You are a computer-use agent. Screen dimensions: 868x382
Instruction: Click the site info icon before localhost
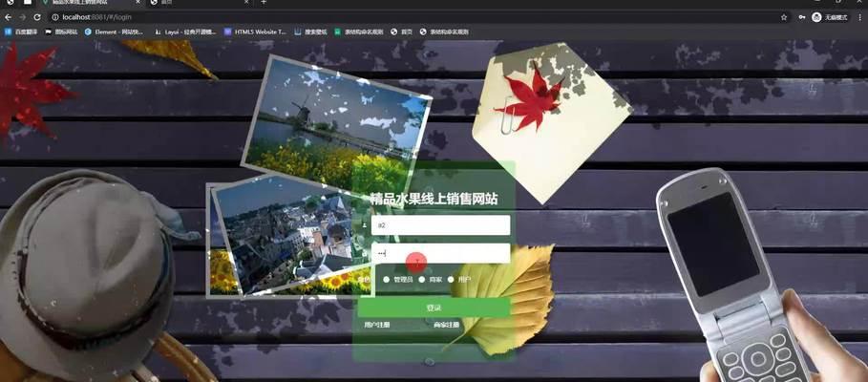55,18
